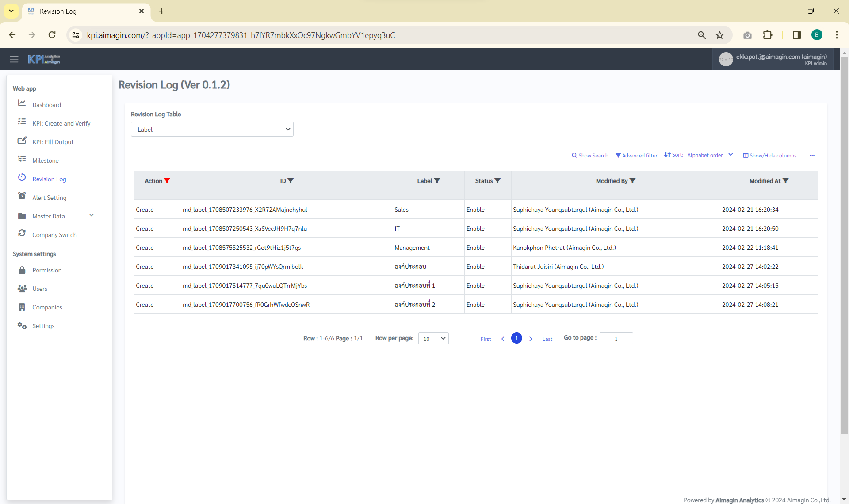The width and height of the screenshot is (849, 504).
Task: Click the Label column filter funnel
Action: (437, 181)
